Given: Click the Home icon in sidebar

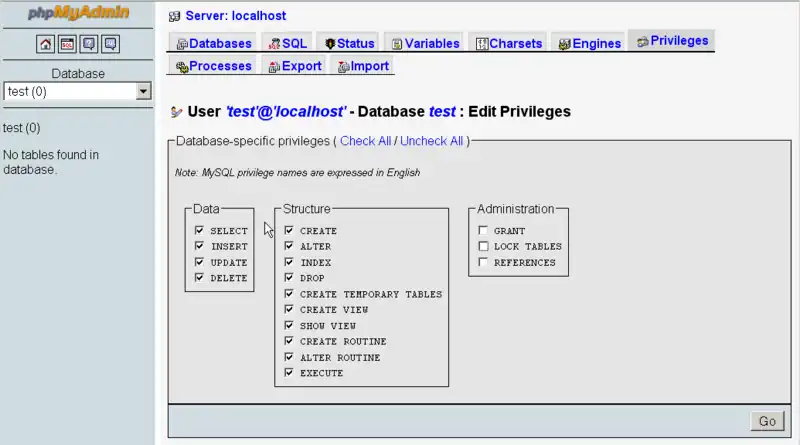Looking at the screenshot, I should click(x=46, y=44).
